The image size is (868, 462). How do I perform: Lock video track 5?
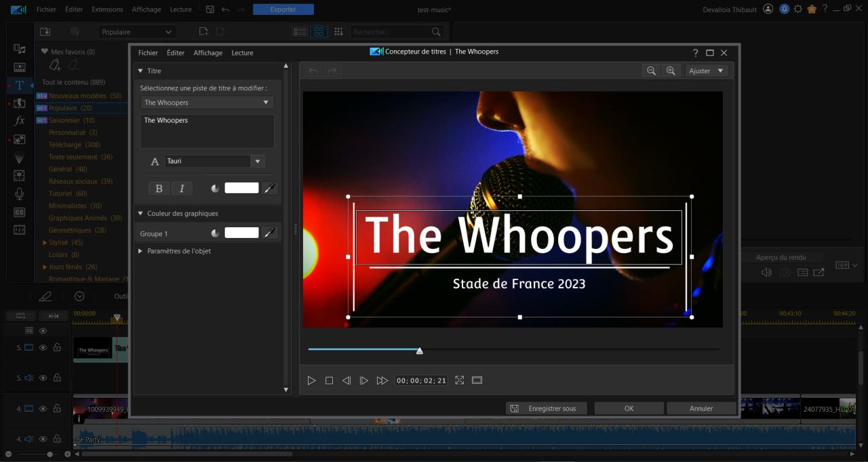click(57, 347)
